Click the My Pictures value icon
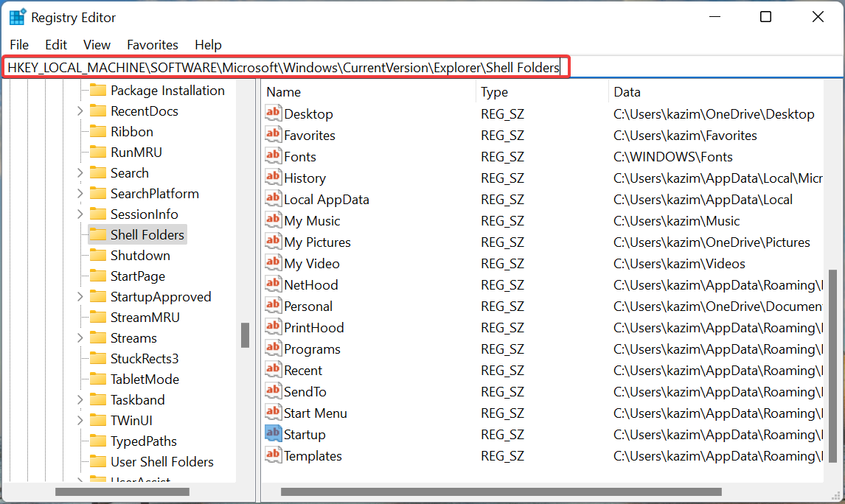This screenshot has height=504, width=845. [274, 241]
